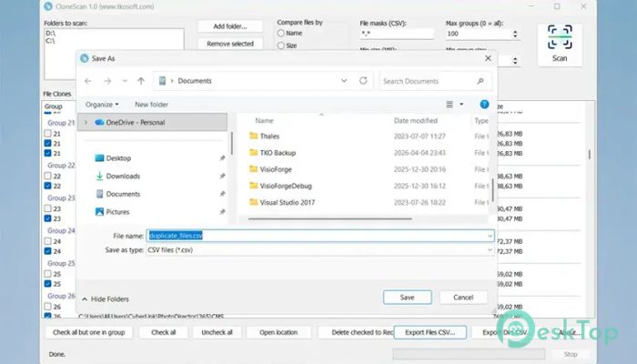This screenshot has height=364, width=637.
Task: Click the Export Files CSV... button
Action: pos(430,332)
